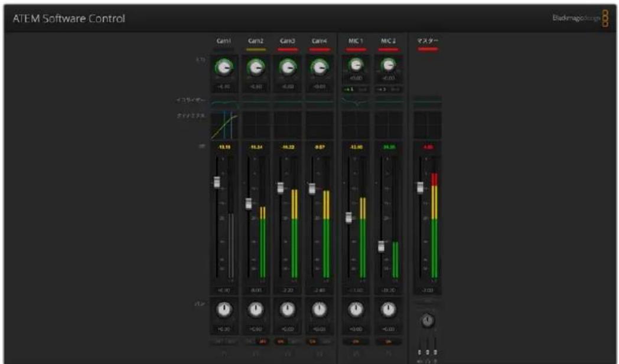
Task: Click Cam2 pan knob
Action: (256, 310)
